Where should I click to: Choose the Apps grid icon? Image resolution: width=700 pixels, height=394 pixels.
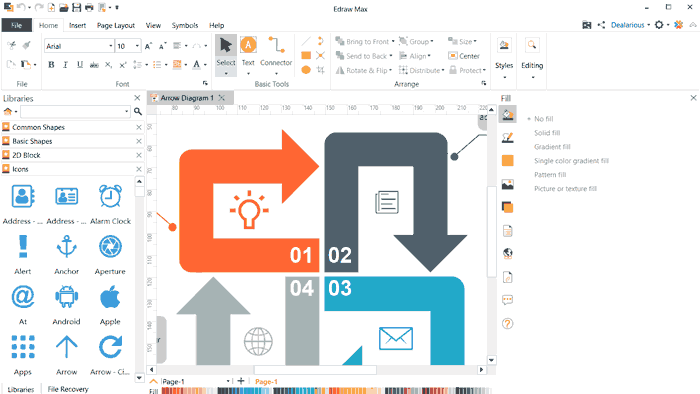[23, 347]
